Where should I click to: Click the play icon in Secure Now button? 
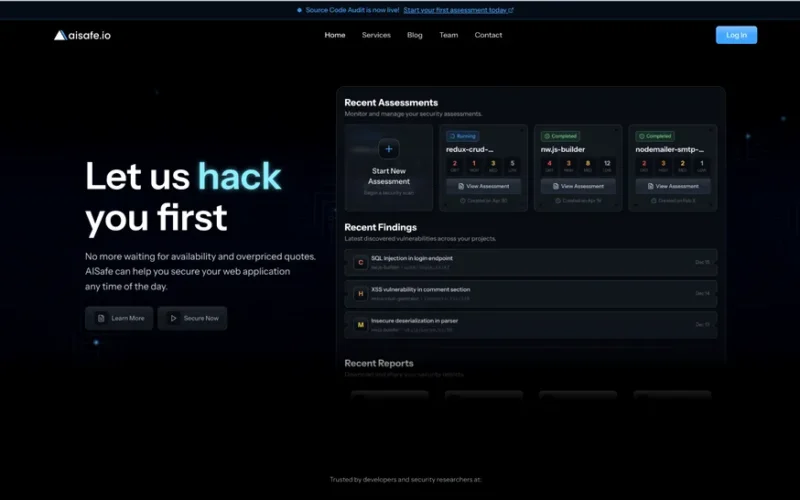click(x=173, y=318)
